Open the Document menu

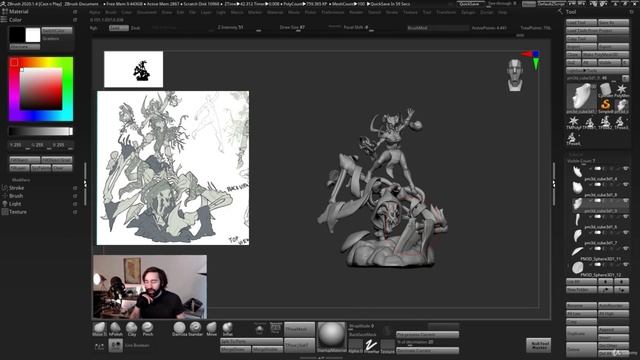147,12
